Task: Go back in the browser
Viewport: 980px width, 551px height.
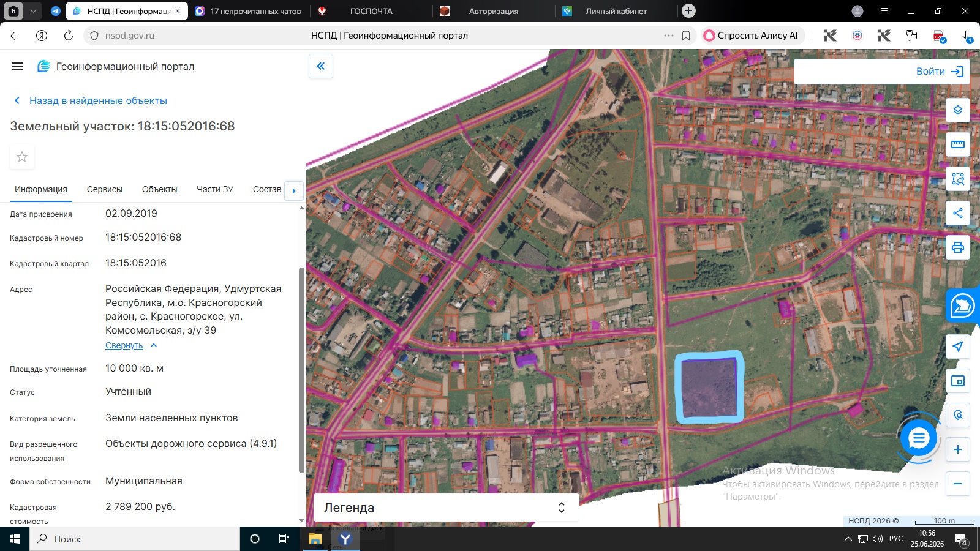Action: pos(15,36)
